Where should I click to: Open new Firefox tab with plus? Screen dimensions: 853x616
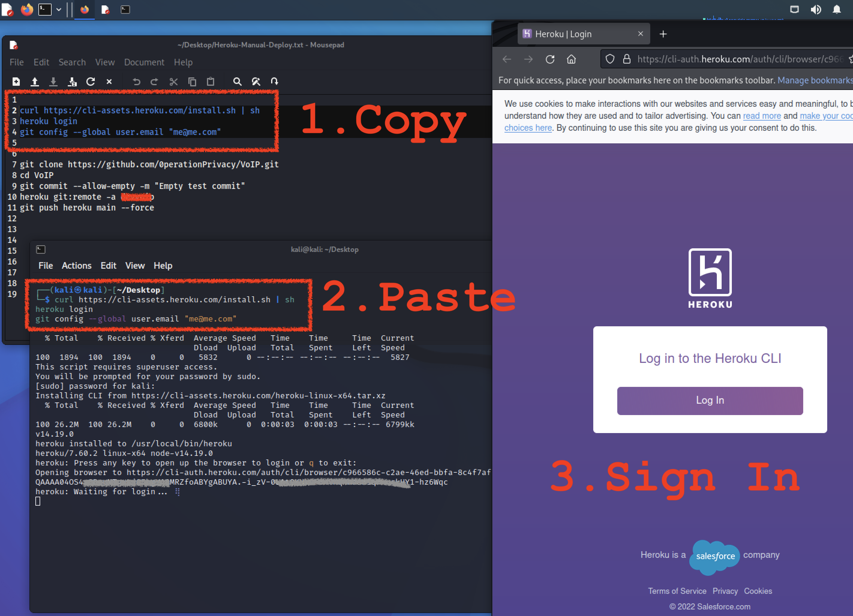tap(663, 34)
